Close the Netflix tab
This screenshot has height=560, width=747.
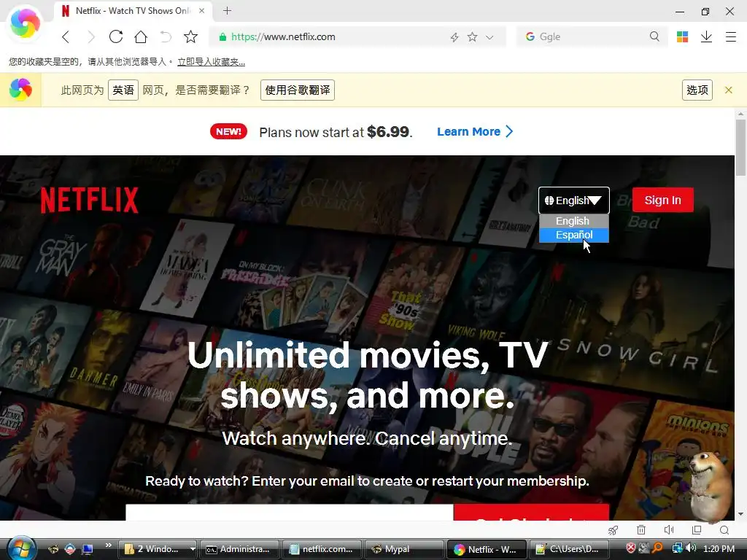[201, 10]
